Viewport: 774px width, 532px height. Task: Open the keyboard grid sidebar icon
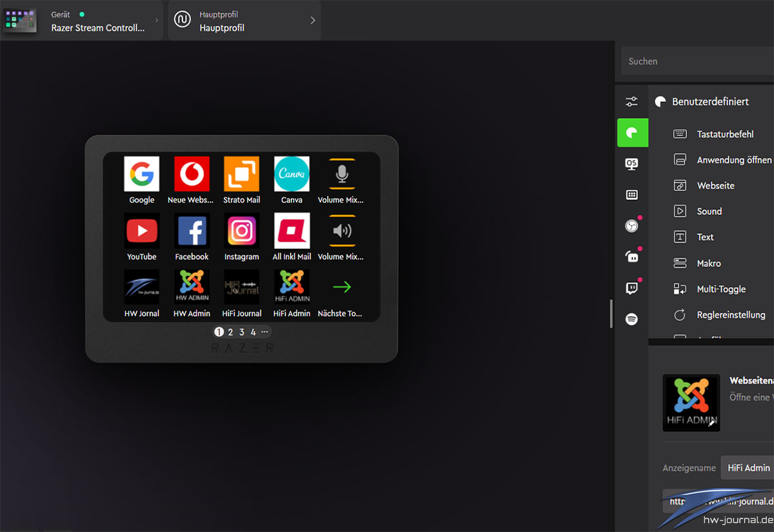[x=632, y=195]
